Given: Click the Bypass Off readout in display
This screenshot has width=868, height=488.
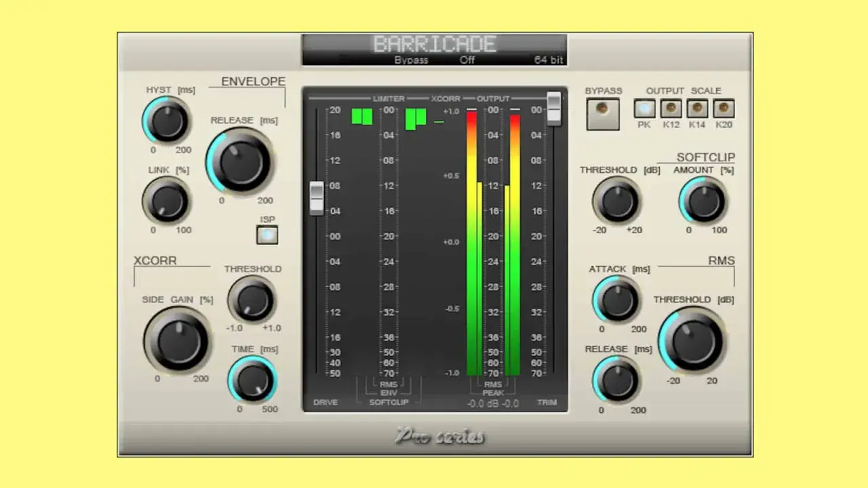Looking at the screenshot, I should [x=435, y=60].
